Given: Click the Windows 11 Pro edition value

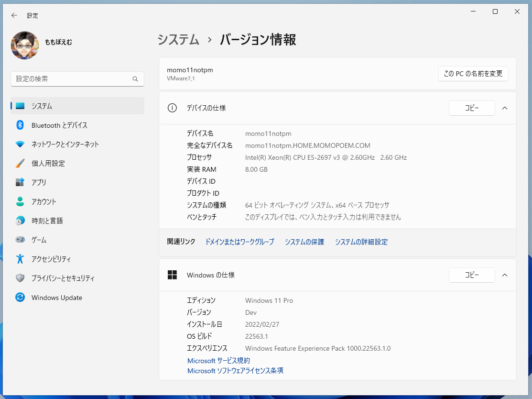Looking at the screenshot, I should (x=269, y=300).
